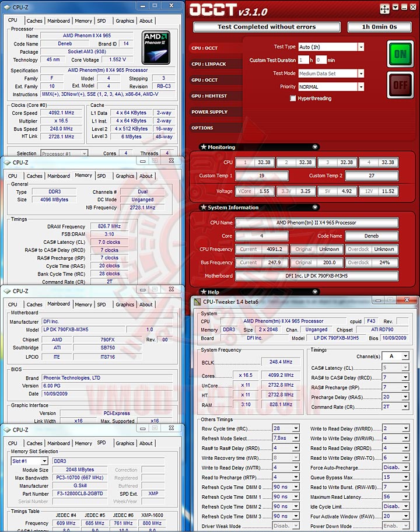Screen dimensions: 420x532
Task: Open the Priority dropdown
Action: pyautogui.click(x=361, y=87)
